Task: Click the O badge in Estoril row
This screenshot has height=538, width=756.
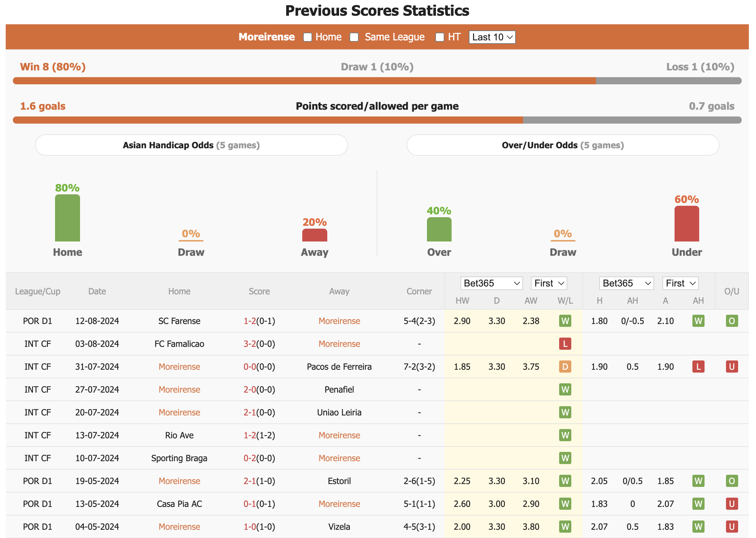Action: point(732,481)
